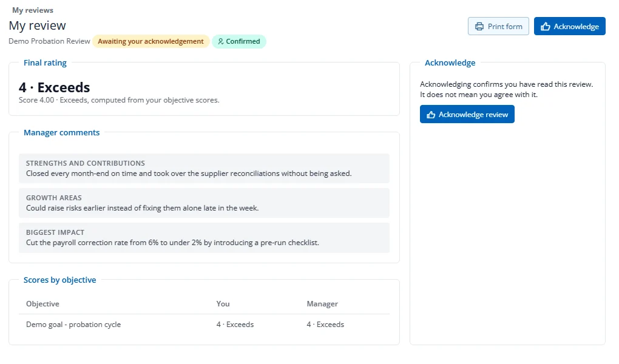Click the Biggest Impact label
This screenshot has width=619, height=364.
[x=55, y=232]
